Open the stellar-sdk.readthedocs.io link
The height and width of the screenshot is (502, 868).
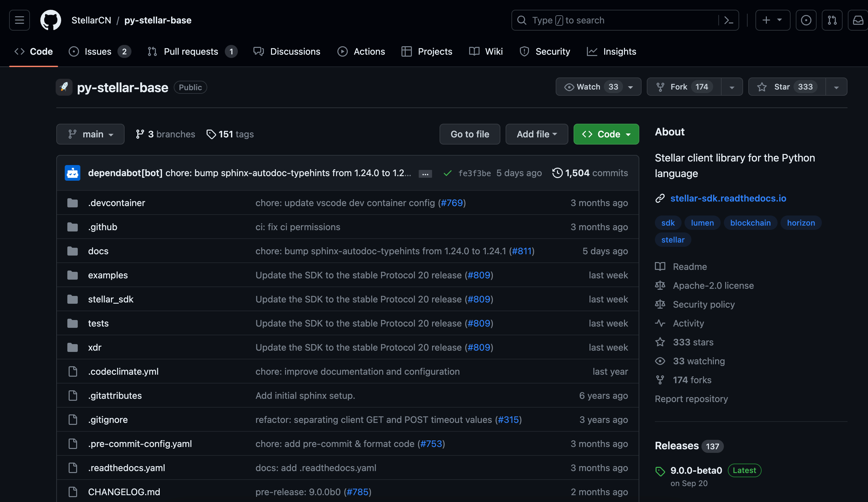coord(728,198)
